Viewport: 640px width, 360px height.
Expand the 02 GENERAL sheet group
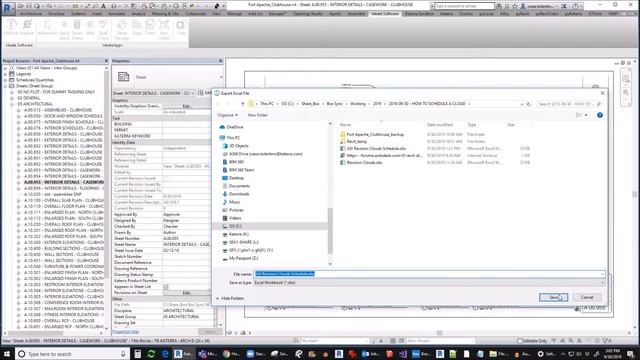click(x=12, y=98)
